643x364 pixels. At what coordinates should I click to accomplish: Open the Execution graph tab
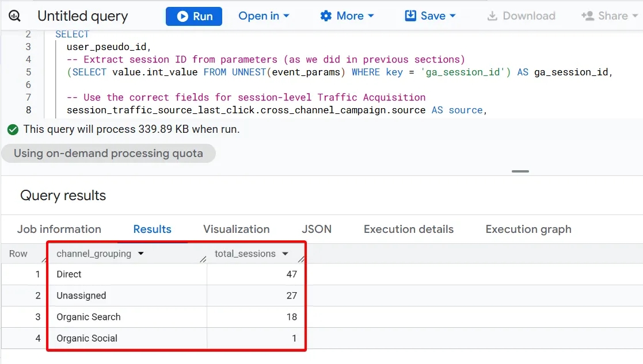pos(528,229)
